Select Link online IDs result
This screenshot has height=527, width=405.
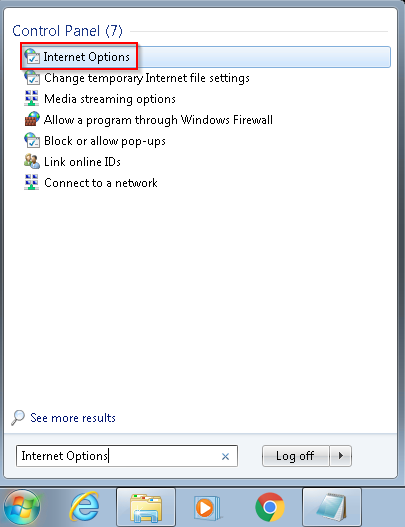click(x=82, y=162)
